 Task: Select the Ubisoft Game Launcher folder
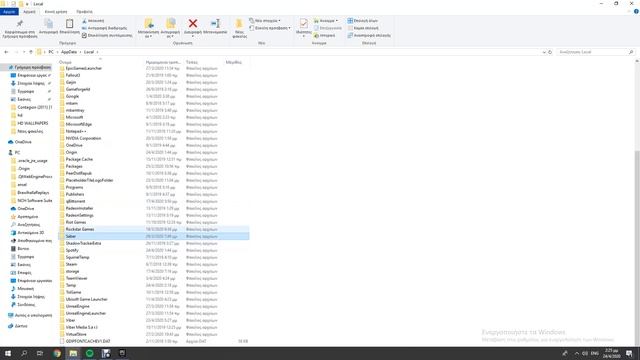(87, 300)
